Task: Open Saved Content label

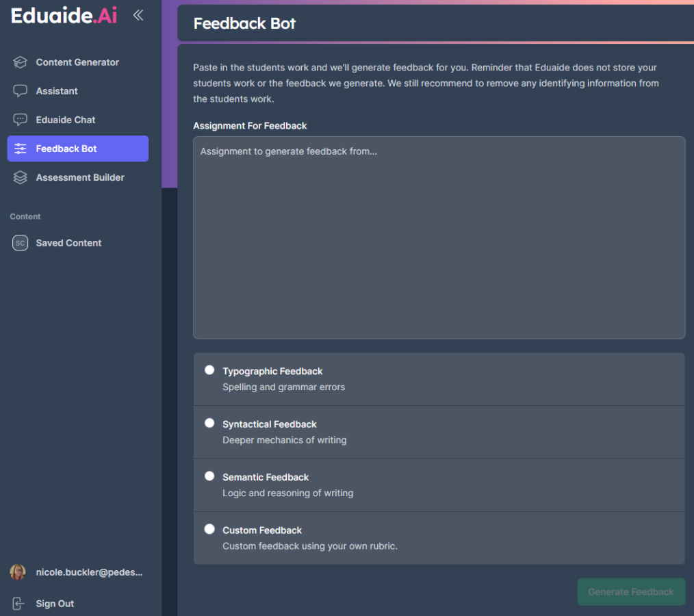Action: pos(68,243)
